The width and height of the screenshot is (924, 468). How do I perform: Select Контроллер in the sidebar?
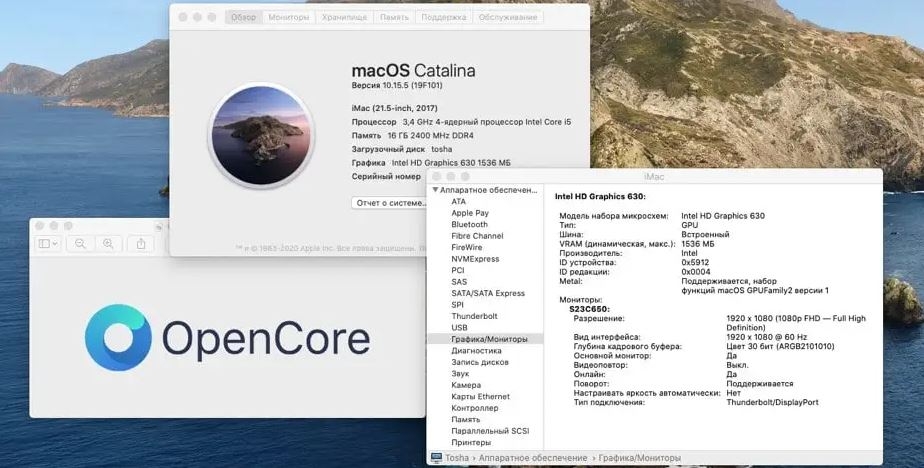pyautogui.click(x=475, y=408)
